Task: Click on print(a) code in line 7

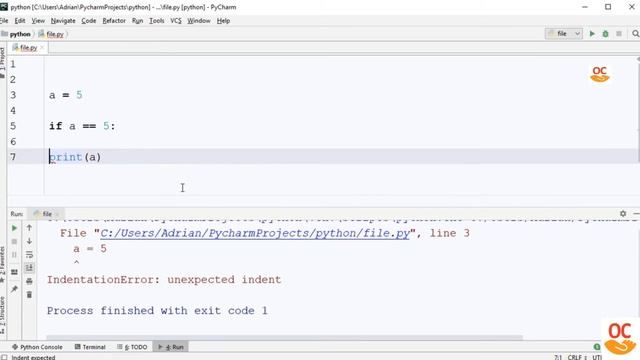Action: (75, 157)
